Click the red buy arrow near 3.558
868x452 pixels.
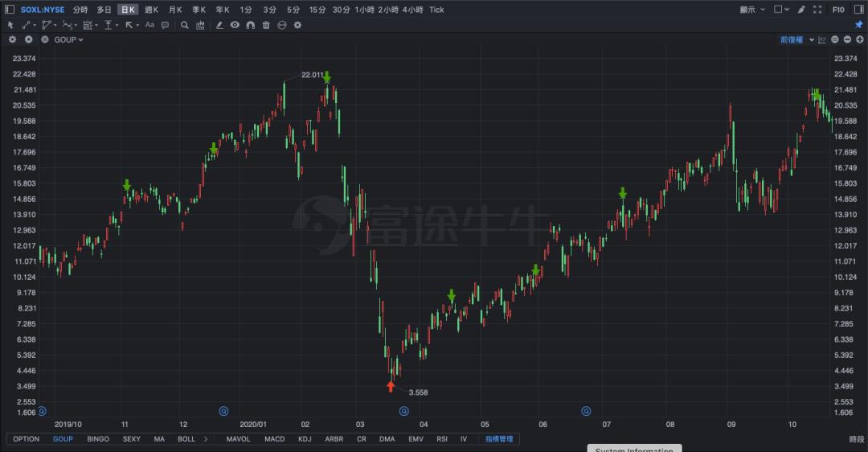[391, 387]
